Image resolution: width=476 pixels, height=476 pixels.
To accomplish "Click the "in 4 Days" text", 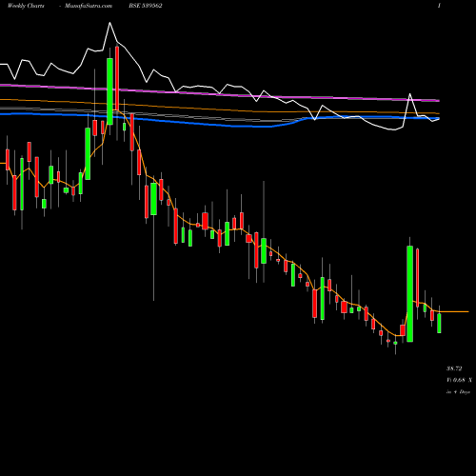I will pyautogui.click(x=458, y=392).
